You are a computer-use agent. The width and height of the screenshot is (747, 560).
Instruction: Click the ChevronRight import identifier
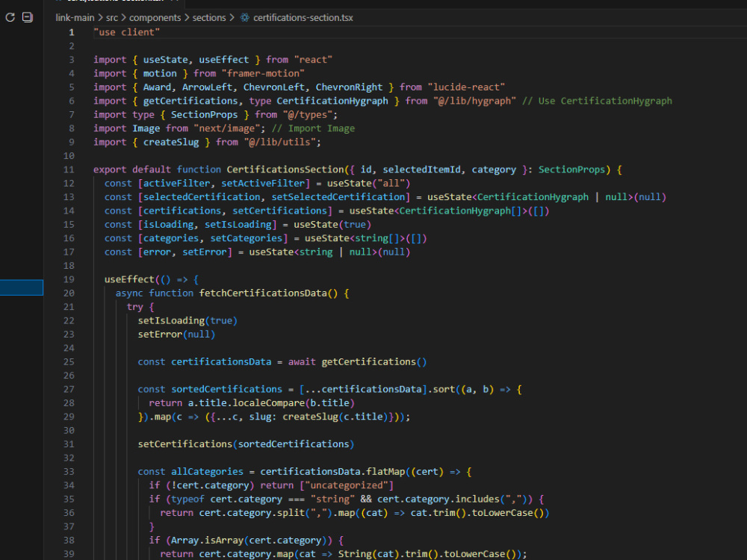click(x=349, y=87)
